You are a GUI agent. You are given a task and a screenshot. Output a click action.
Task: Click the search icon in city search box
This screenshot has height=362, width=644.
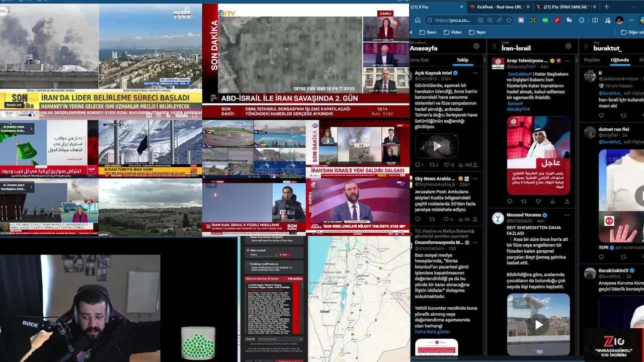point(300,339)
